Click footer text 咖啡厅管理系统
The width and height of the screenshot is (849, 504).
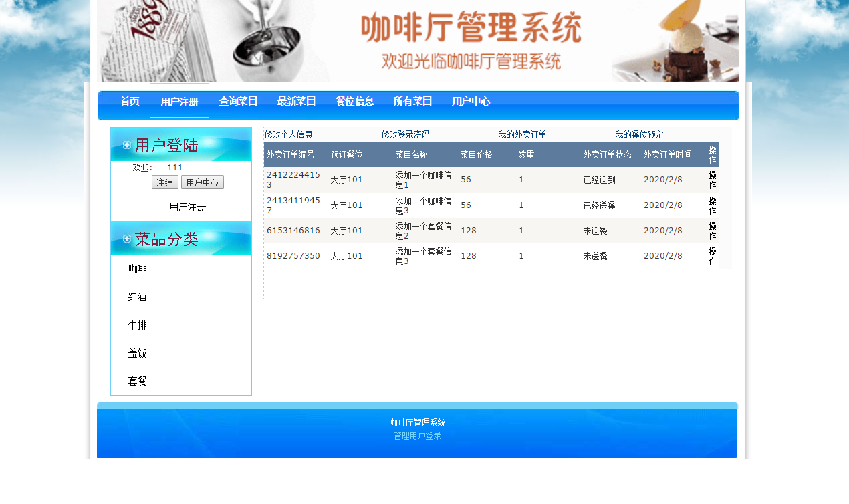418,423
